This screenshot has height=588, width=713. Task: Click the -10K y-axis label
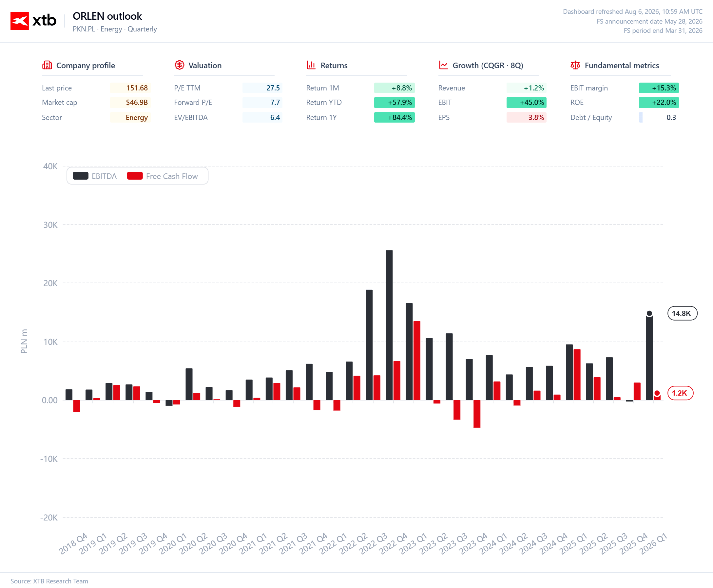(x=49, y=459)
